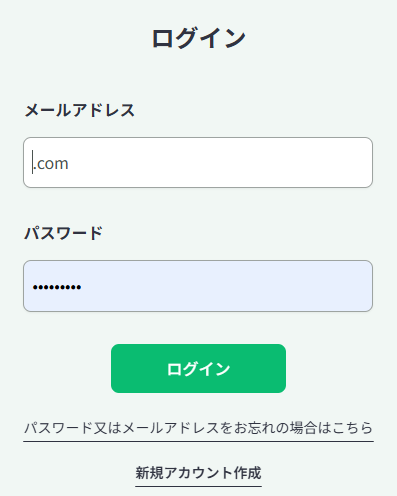Open the forgot password or email link
The height and width of the screenshot is (496, 397).
click(198, 428)
